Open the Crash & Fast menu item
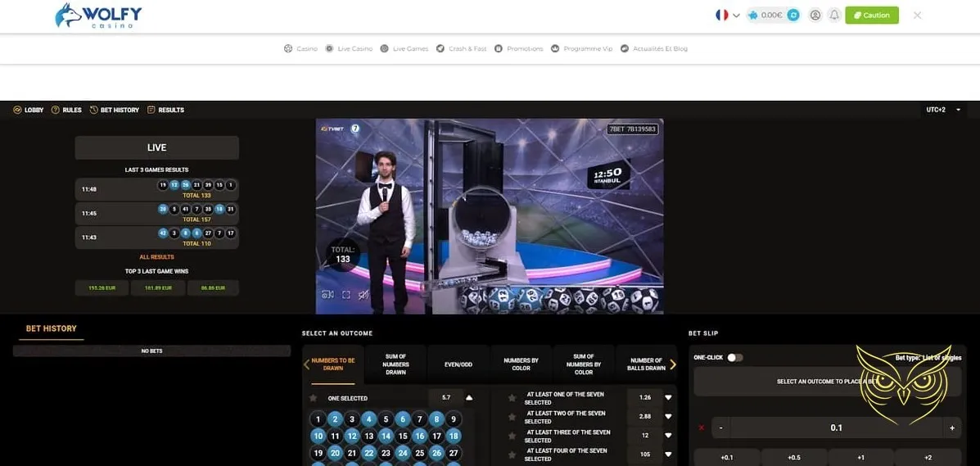This screenshot has width=980, height=466. [x=461, y=48]
